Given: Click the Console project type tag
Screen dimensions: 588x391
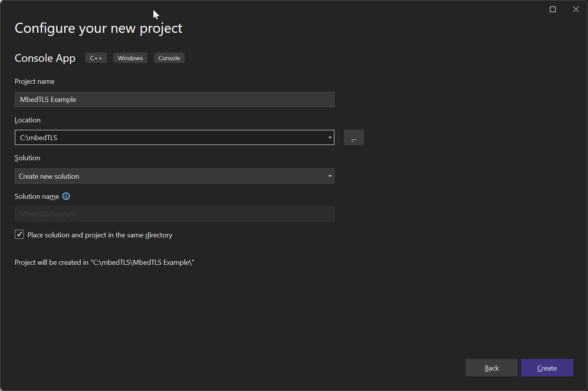Looking at the screenshot, I should coord(169,58).
